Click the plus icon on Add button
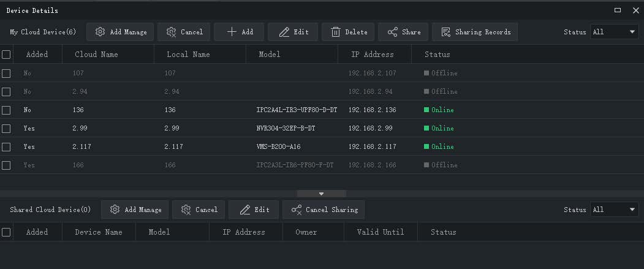This screenshot has width=644, height=269. [x=232, y=32]
